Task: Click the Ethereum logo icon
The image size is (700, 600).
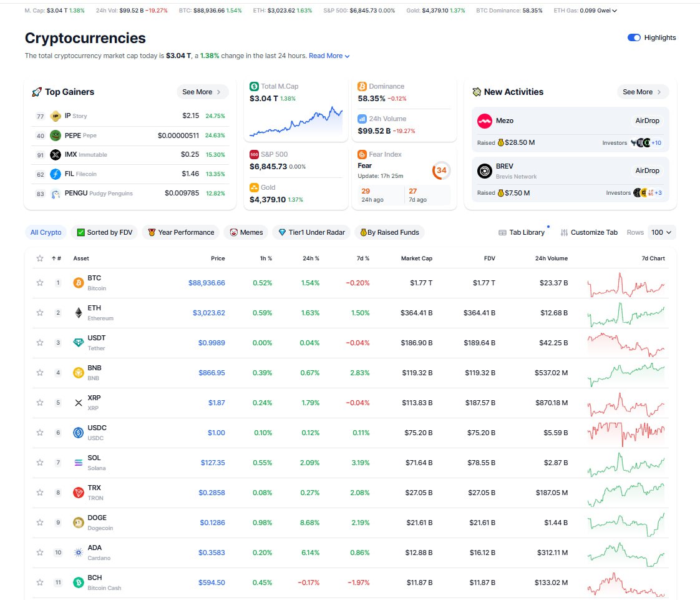Action: 78,313
